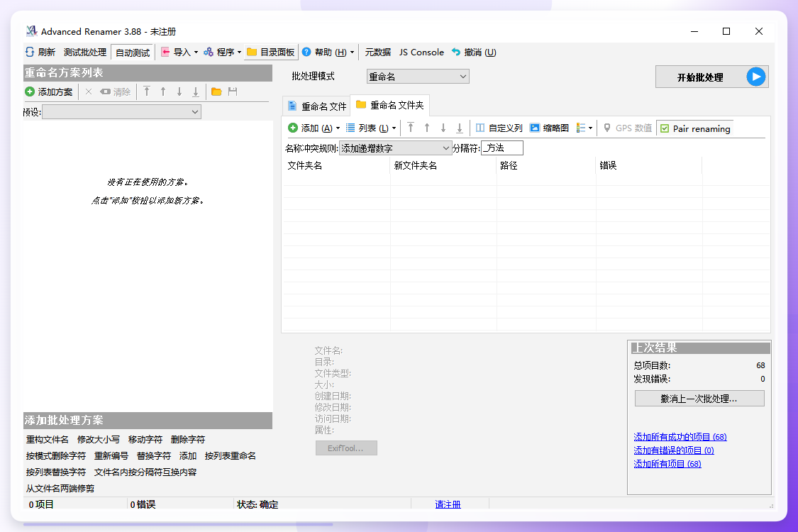Click 撤消上一次批处理... button
Viewport: 798px width, 532px height.
pos(699,399)
